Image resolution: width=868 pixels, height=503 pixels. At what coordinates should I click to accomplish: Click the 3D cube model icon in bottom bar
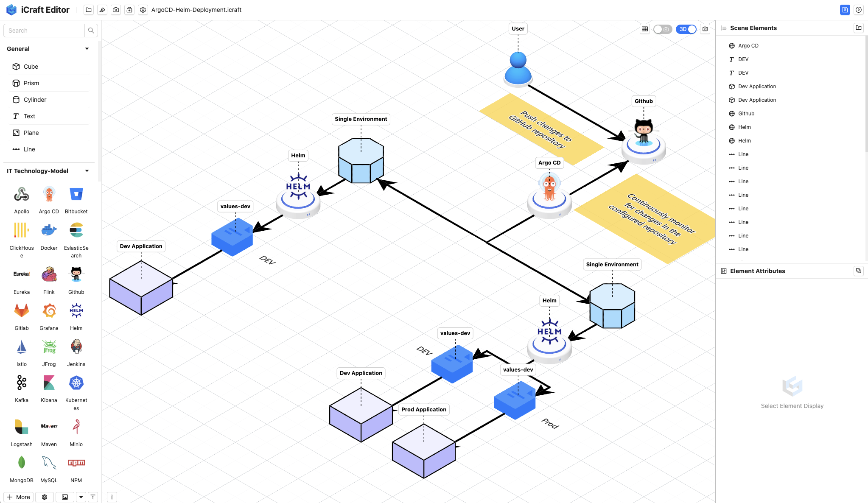pos(45,497)
